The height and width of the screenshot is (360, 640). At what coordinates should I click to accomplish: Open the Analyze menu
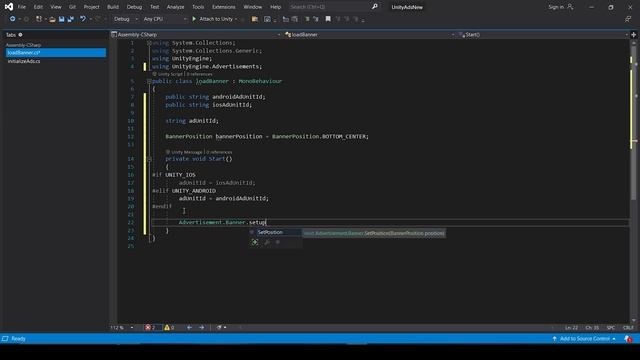tap(176, 7)
